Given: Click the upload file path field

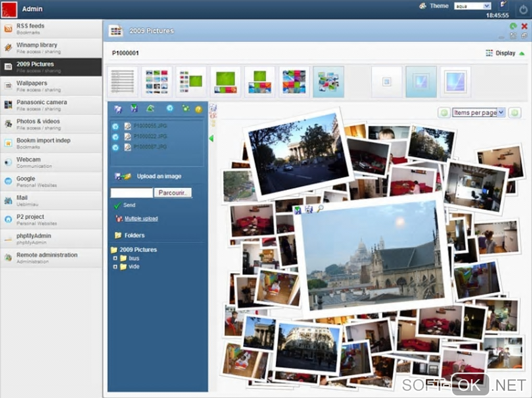Looking at the screenshot, I should pyautogui.click(x=131, y=193).
